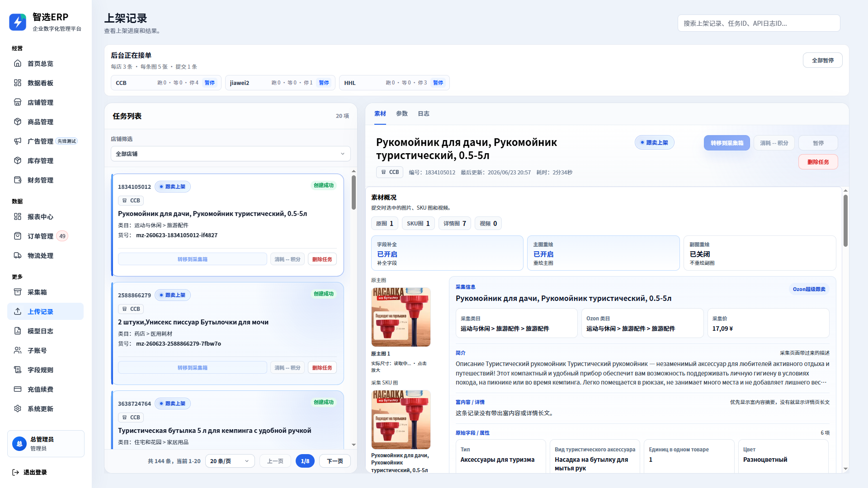This screenshot has height=488, width=868.
Task: Open the 20 条/页 page size dropdown
Action: pyautogui.click(x=230, y=461)
